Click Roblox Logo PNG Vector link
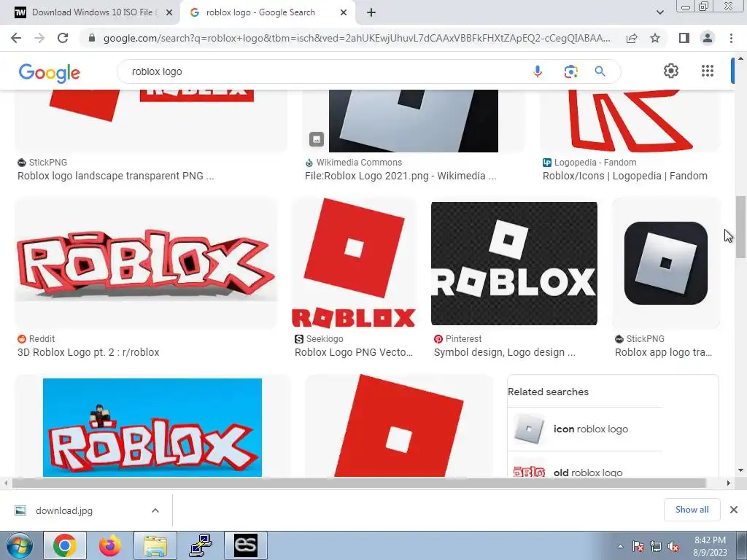Screen dimensions: 747x560 [354, 352]
